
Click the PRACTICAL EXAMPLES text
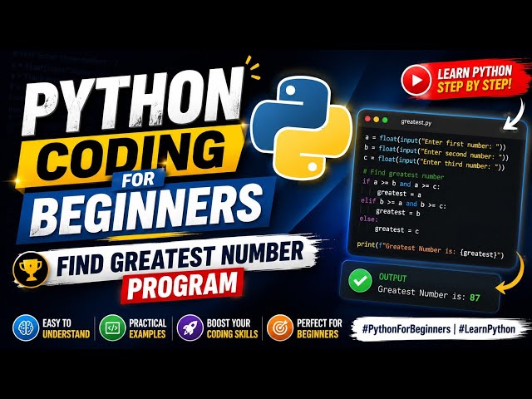148,328
